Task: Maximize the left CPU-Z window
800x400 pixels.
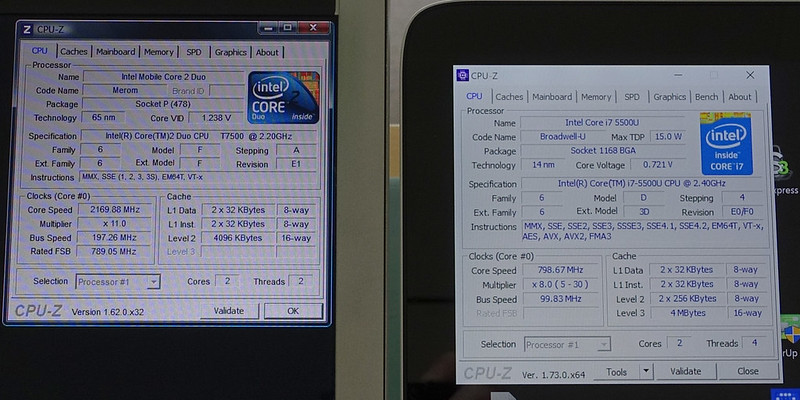Action: (x=288, y=28)
